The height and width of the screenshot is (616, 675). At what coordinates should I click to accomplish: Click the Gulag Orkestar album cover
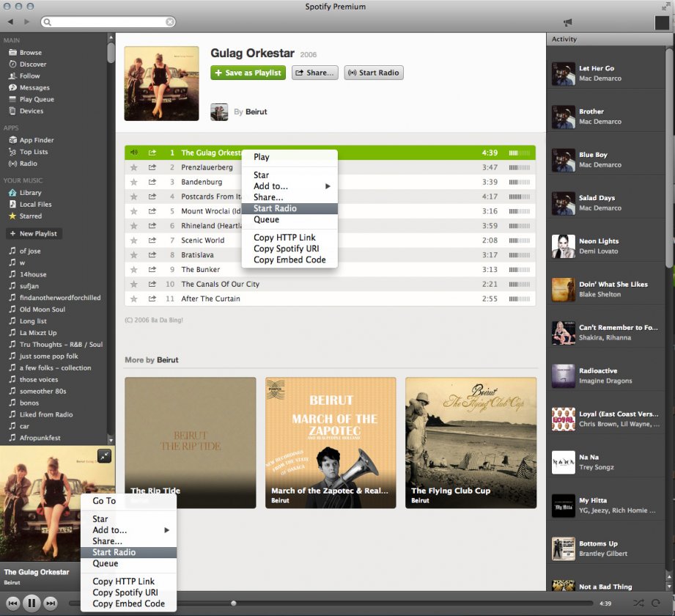pyautogui.click(x=161, y=84)
